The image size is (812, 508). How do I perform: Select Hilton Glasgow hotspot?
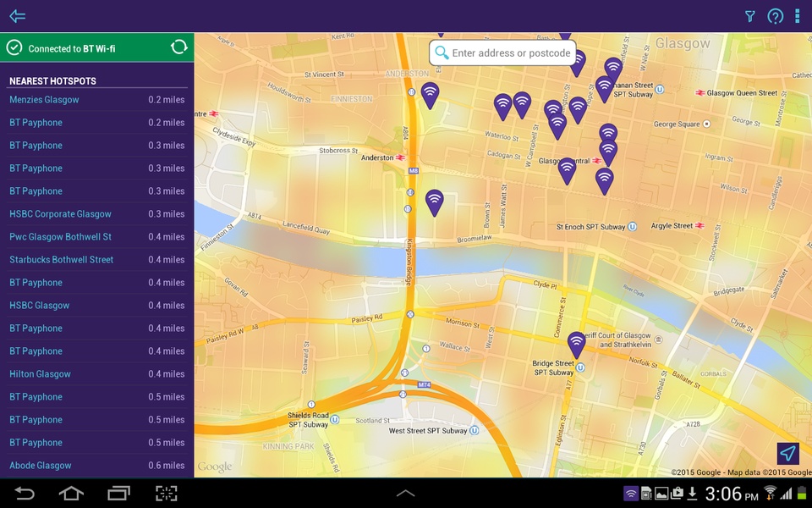tap(96, 373)
